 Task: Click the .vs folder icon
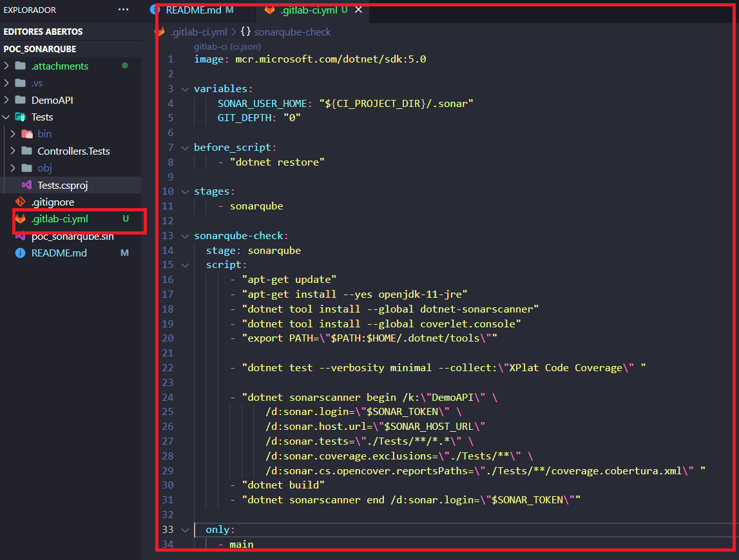tap(20, 83)
